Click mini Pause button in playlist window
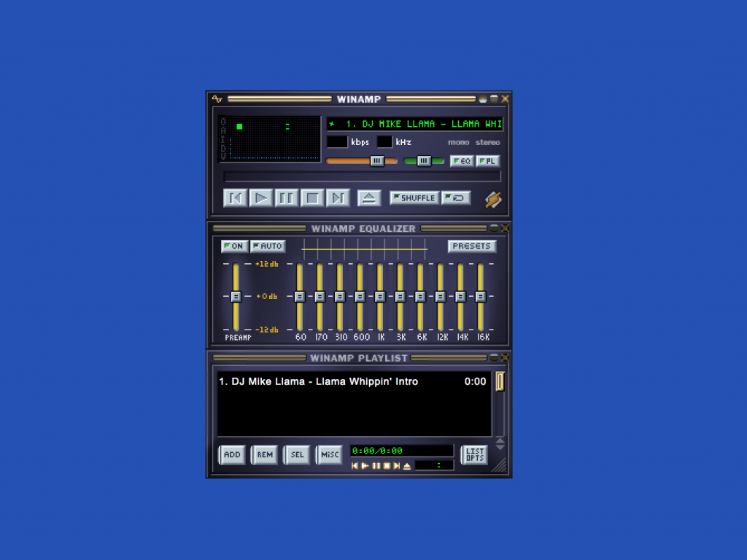The height and width of the screenshot is (560, 747). [x=376, y=466]
